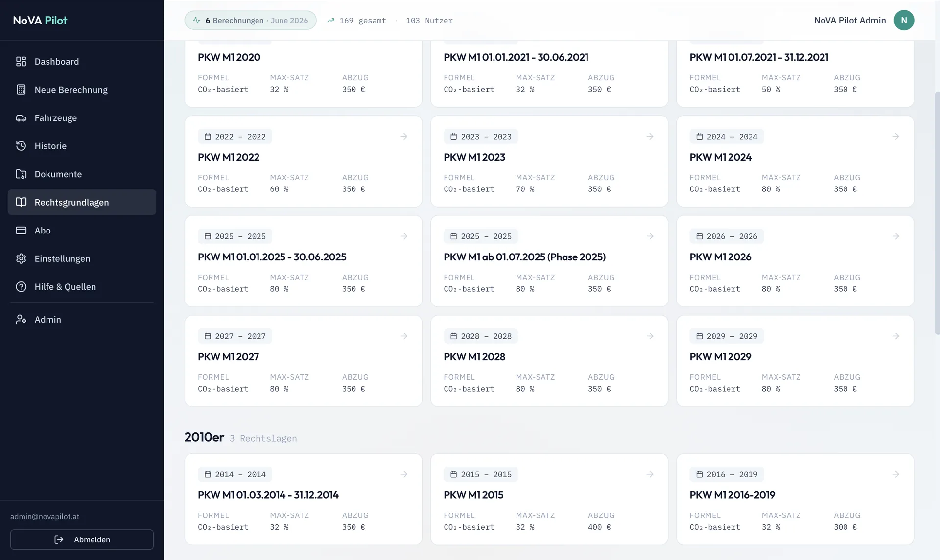Open Dashboard in the sidebar

(82, 62)
